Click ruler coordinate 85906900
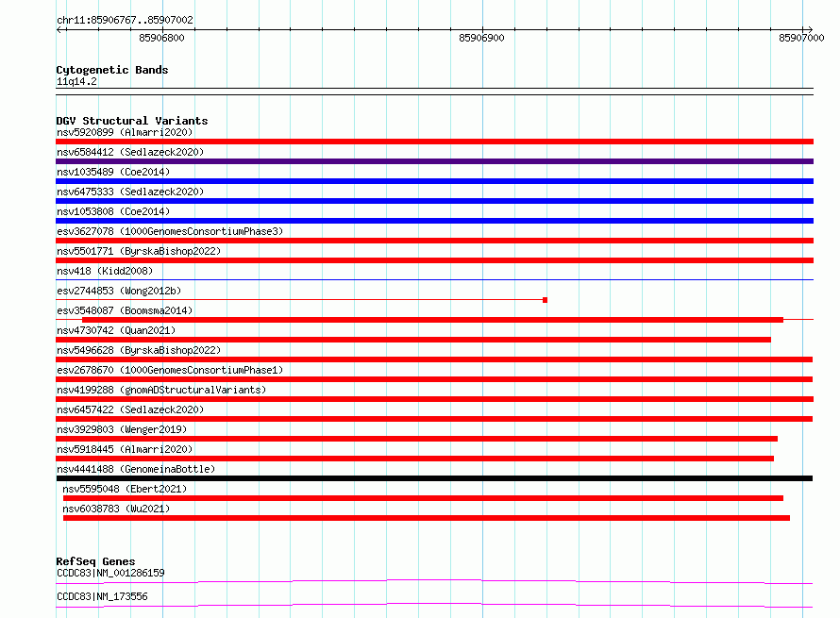The image size is (840, 618). coord(481,38)
